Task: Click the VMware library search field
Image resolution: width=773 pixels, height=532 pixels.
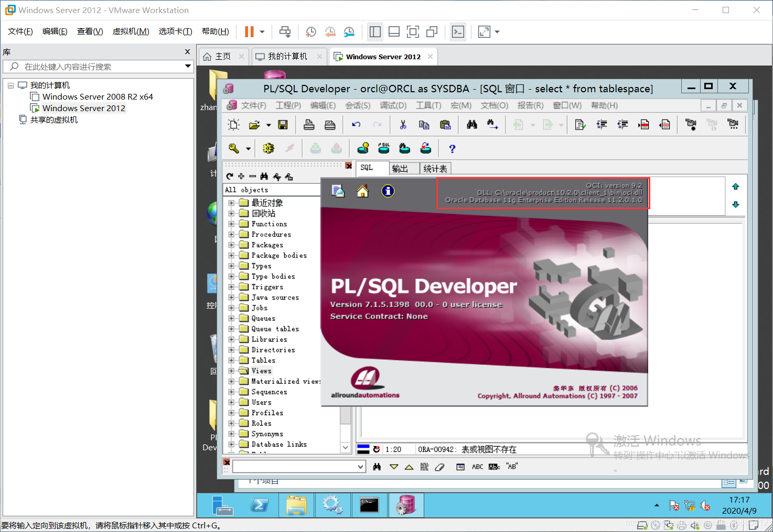Action: (99, 67)
